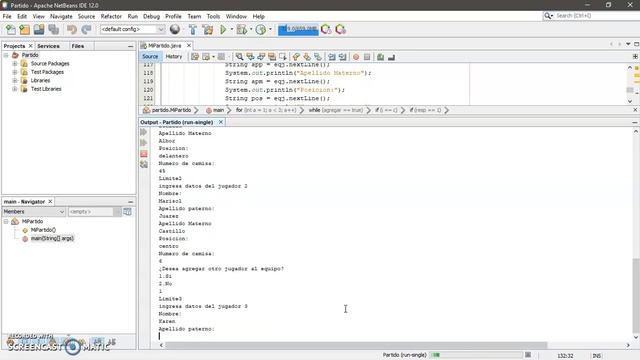
Task: Click the Open Project toolbar icon
Action: pyautogui.click(x=39, y=29)
